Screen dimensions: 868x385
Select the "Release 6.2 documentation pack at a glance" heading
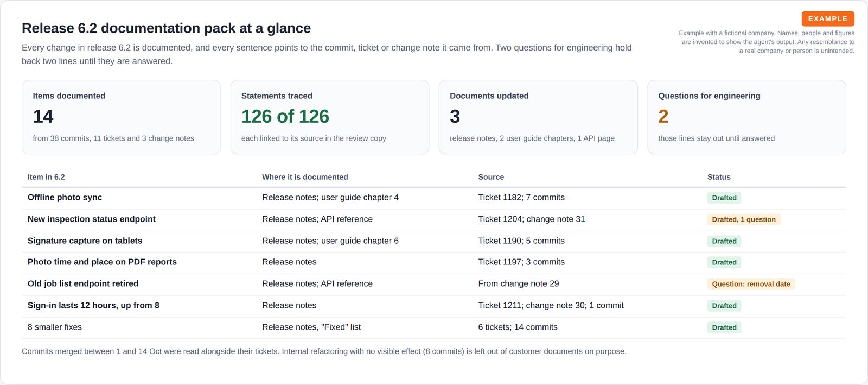[167, 28]
